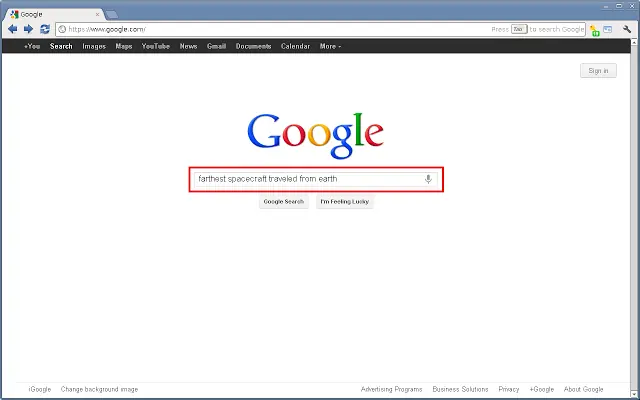Click the I'm Feeling Lucky button

click(344, 202)
